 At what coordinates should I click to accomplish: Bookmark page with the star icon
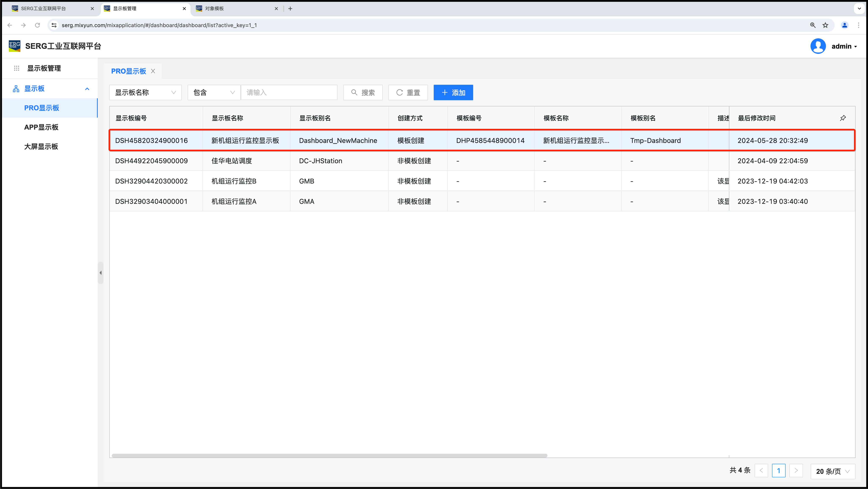tap(825, 25)
